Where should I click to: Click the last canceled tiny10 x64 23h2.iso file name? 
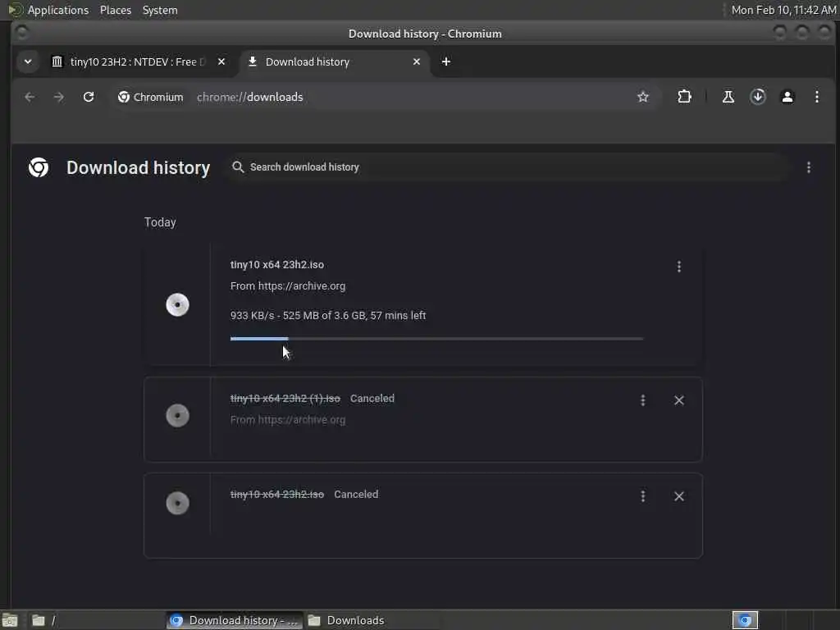point(277,495)
